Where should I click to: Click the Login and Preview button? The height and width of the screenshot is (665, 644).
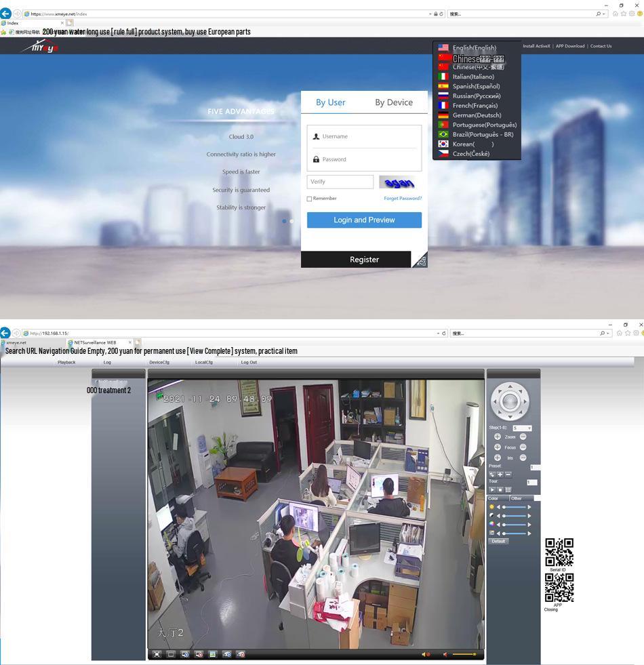(x=364, y=220)
